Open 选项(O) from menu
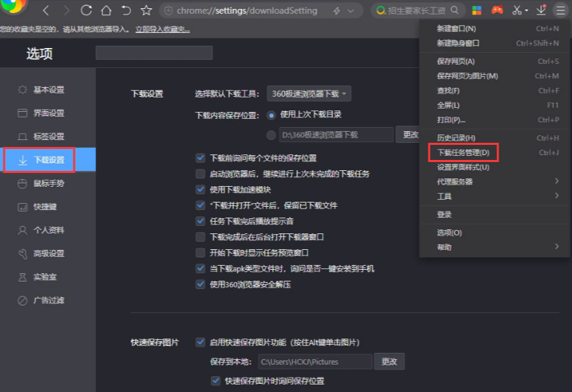Viewport: 572px width, 392px height. [494, 233]
